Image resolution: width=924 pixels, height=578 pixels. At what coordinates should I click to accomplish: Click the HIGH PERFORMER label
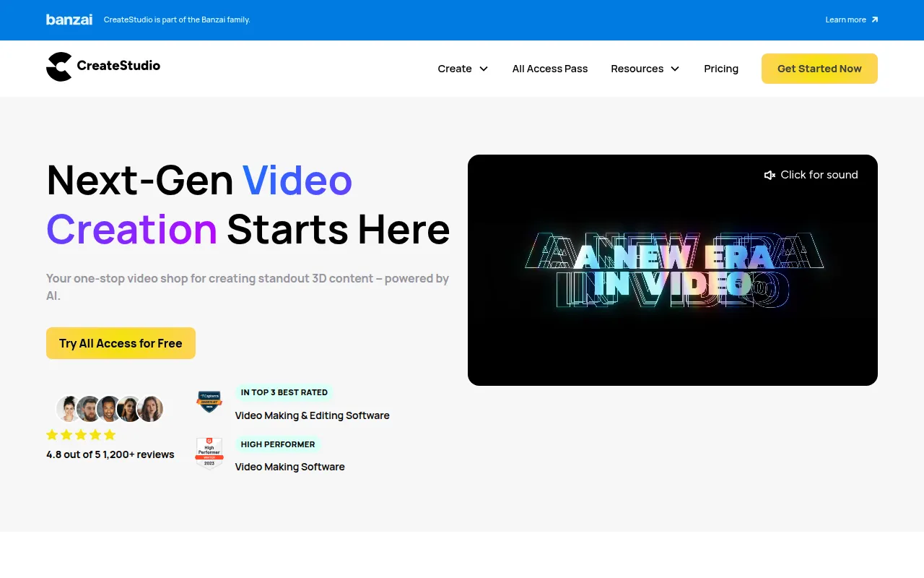tap(278, 444)
